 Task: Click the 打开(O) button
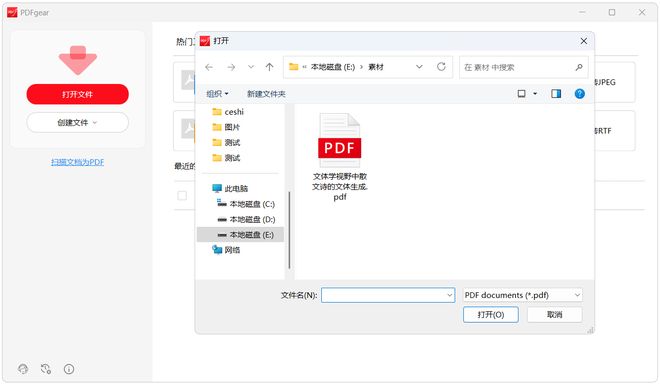point(491,314)
